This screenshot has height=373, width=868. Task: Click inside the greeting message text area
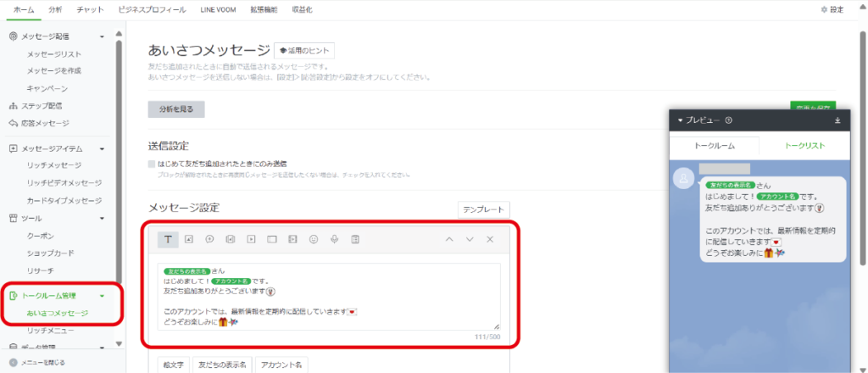[x=329, y=297]
